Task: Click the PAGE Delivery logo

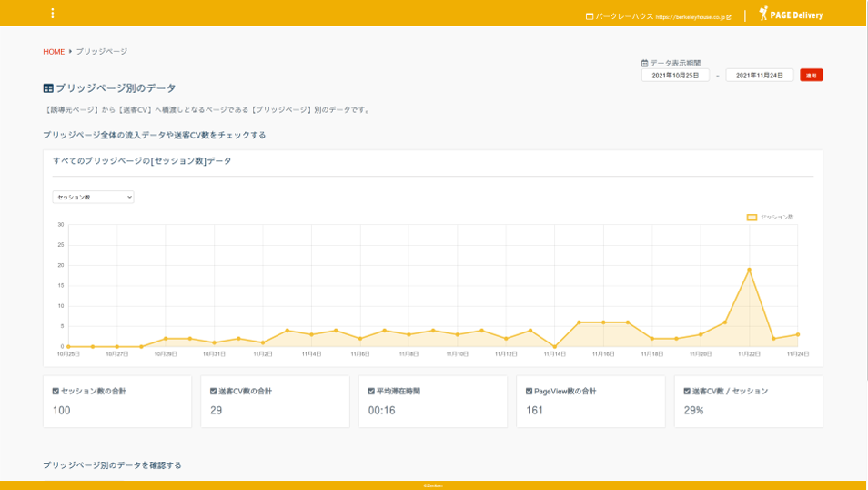Action: point(790,15)
